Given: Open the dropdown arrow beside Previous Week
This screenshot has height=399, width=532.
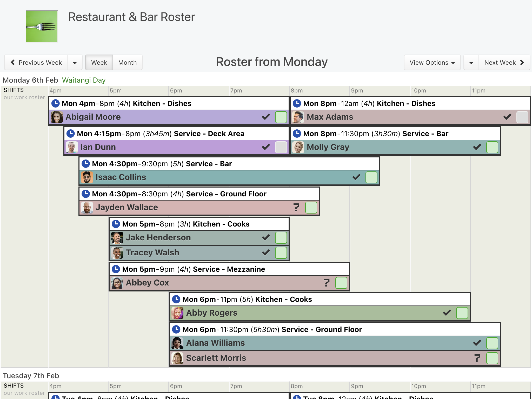Looking at the screenshot, I should [75, 63].
